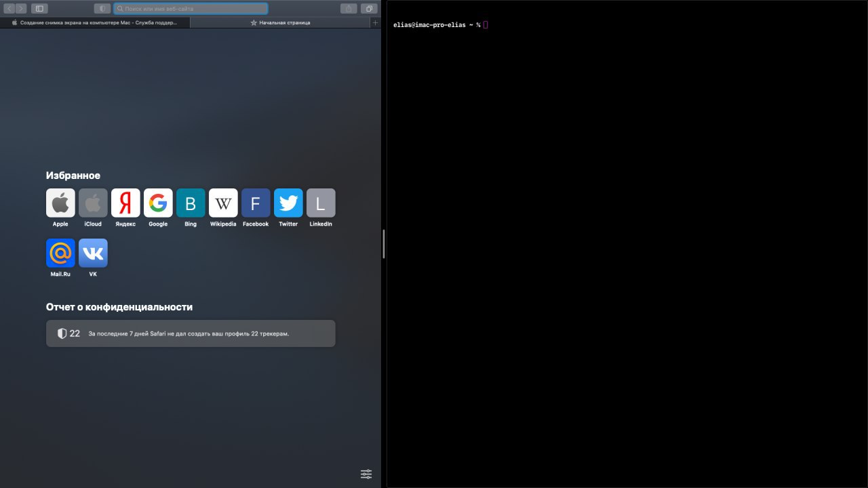Open the Apple favorite
Screen dimensions: 868x488
tap(60, 207)
